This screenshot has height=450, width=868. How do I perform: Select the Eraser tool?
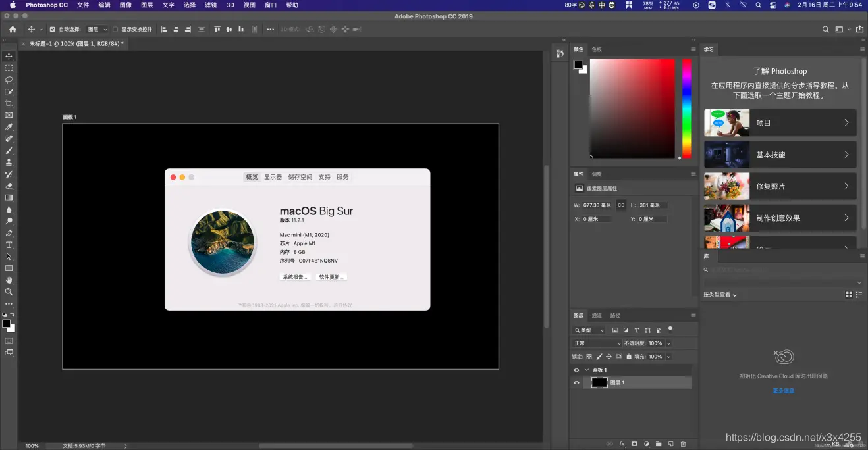(x=9, y=186)
